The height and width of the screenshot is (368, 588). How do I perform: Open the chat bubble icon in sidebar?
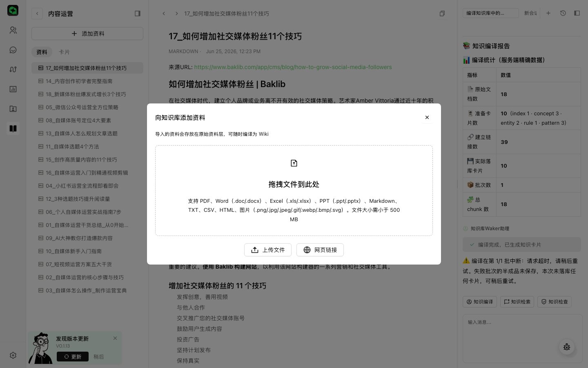tap(13, 50)
